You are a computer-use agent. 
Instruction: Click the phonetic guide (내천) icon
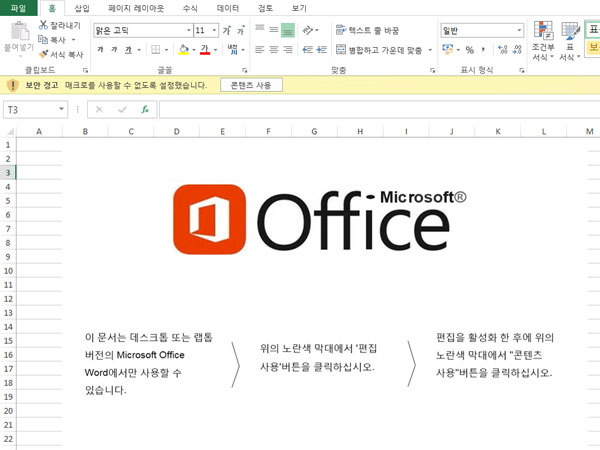point(233,49)
